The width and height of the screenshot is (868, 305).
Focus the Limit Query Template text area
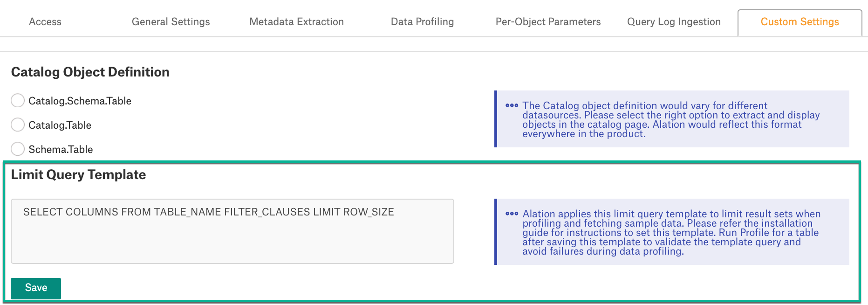(232, 231)
